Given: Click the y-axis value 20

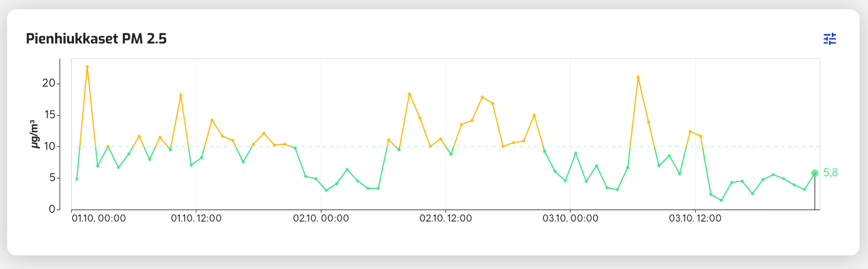Looking at the screenshot, I should point(48,83).
